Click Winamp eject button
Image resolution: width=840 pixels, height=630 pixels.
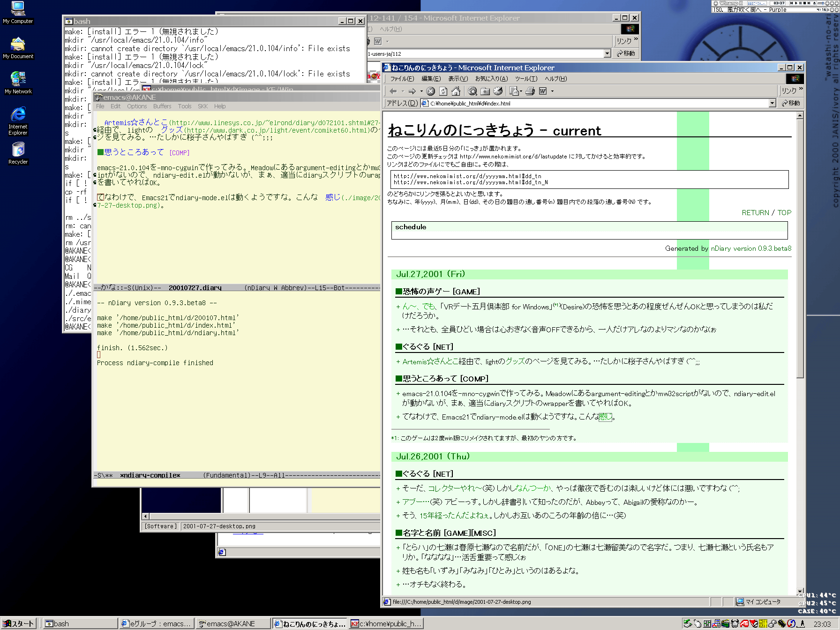[815, 3]
